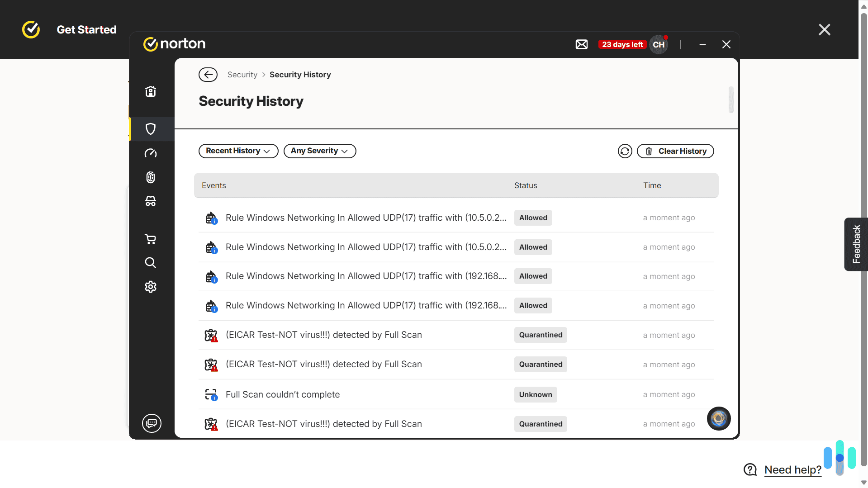Go back using the arrow button
Viewport: 868px width, 488px height.
(208, 75)
